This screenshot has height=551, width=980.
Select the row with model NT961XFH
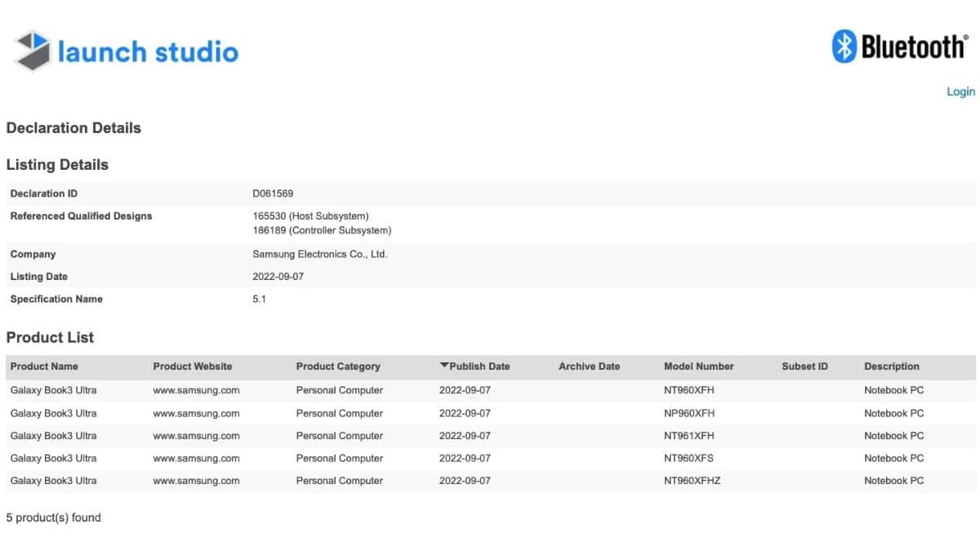point(689,436)
